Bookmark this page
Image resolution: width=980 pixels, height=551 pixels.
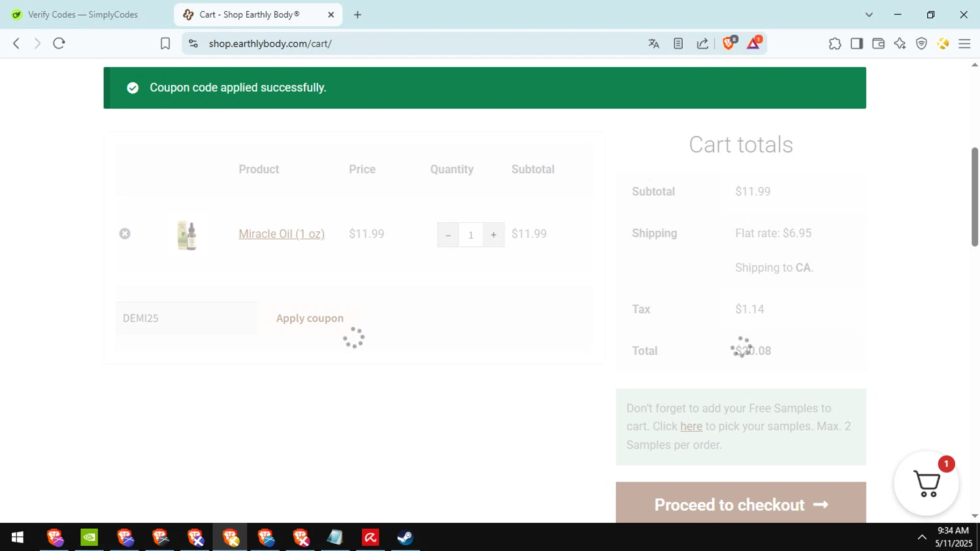tap(165, 44)
